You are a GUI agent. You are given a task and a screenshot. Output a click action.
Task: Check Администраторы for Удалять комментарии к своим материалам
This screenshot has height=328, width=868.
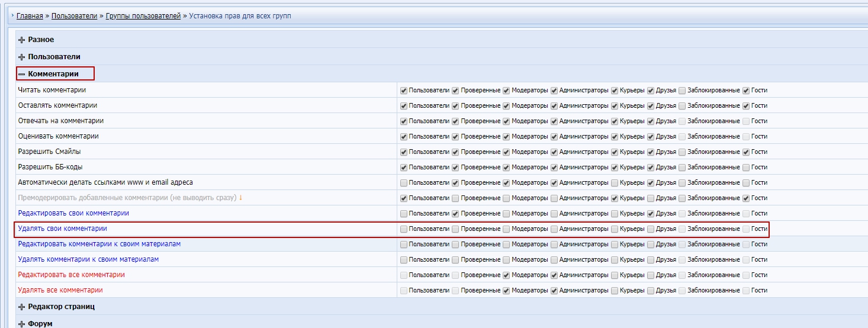coord(554,260)
